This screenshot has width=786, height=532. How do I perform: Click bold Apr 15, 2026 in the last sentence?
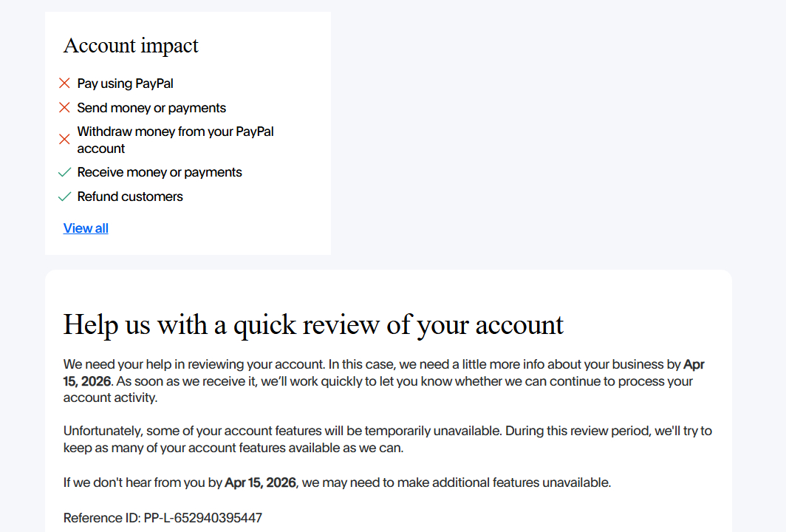(x=261, y=483)
